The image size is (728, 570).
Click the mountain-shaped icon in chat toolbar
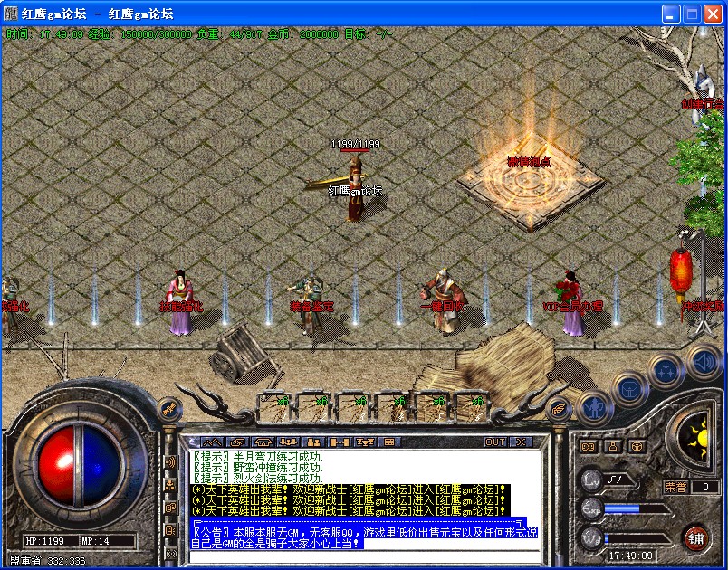[x=212, y=442]
